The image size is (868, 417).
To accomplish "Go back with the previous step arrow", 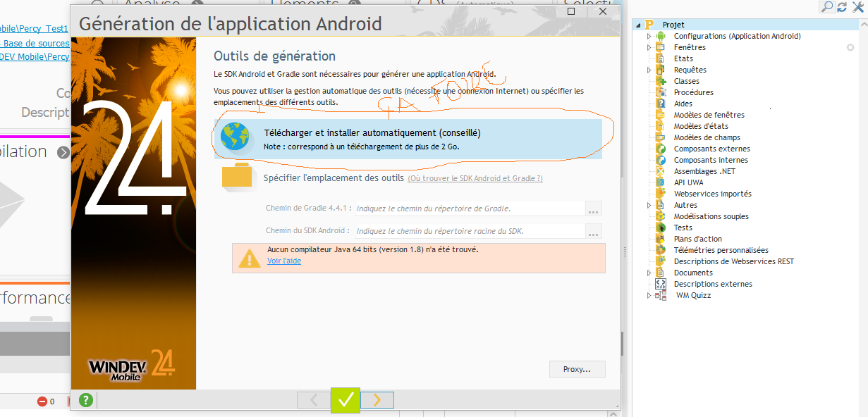I will click(314, 400).
